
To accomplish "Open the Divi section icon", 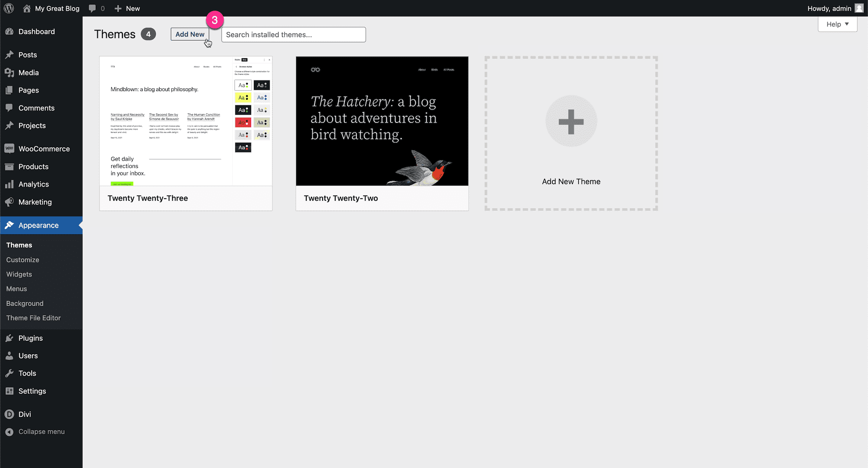I will click(x=10, y=414).
